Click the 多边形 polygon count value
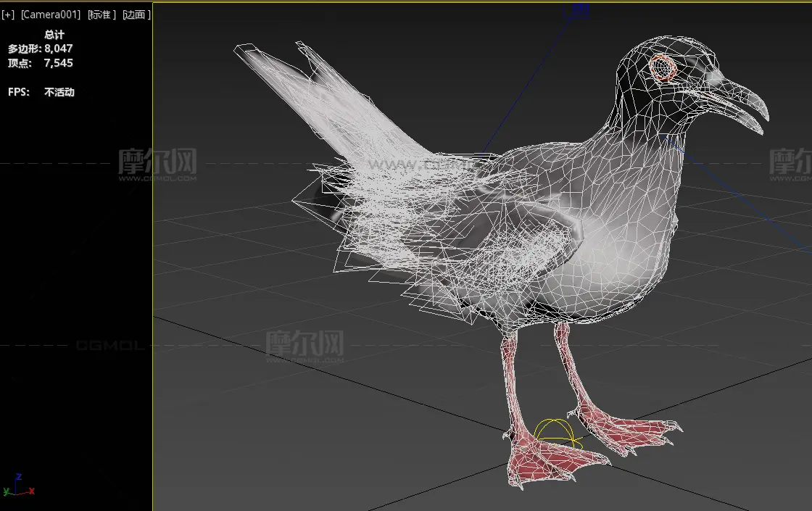812x511 pixels. 59,49
